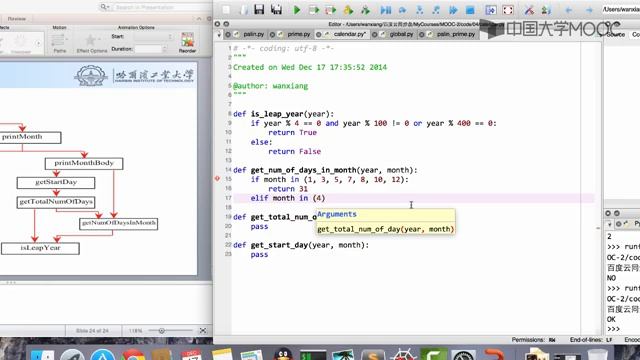Click 'def get_start_day(year, month):' line
This screenshot has width=640, height=360.
click(301, 245)
